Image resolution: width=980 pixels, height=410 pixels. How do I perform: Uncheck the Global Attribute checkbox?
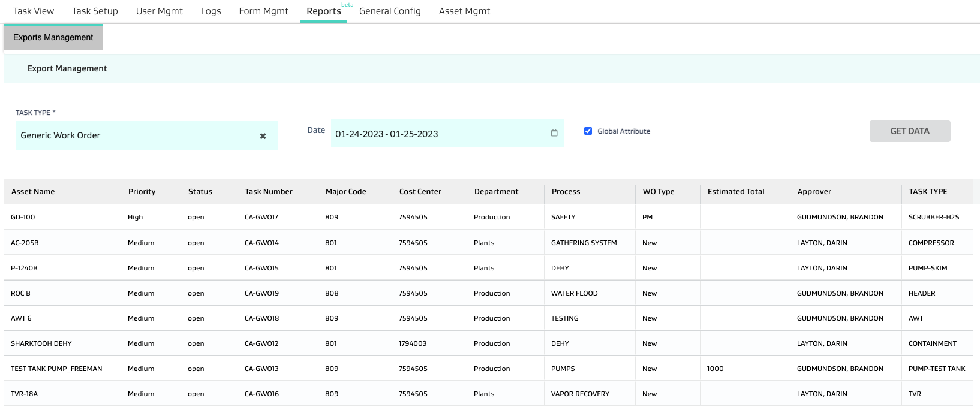(588, 131)
